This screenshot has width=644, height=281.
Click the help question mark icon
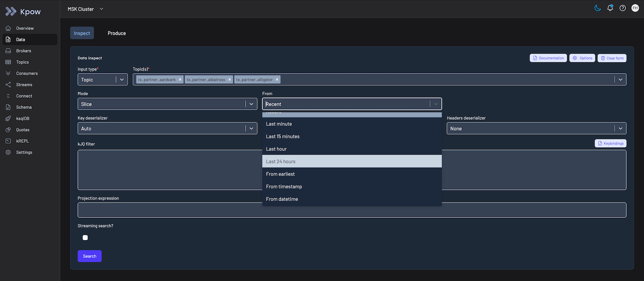pyautogui.click(x=623, y=8)
